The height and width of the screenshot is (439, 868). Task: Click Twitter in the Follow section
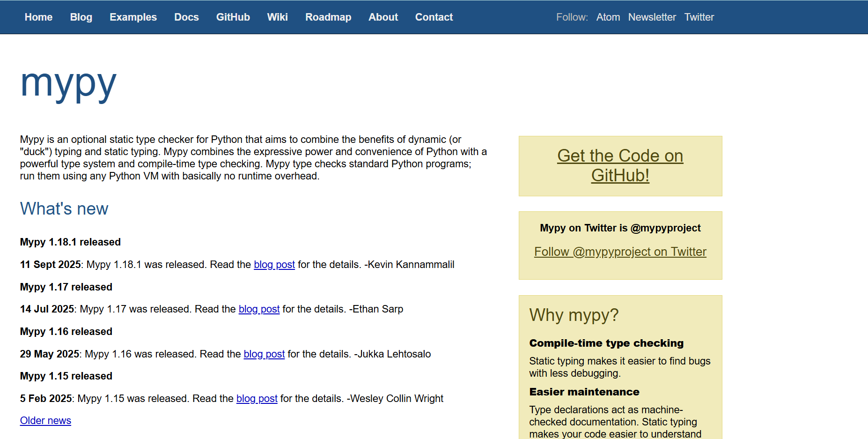point(699,17)
